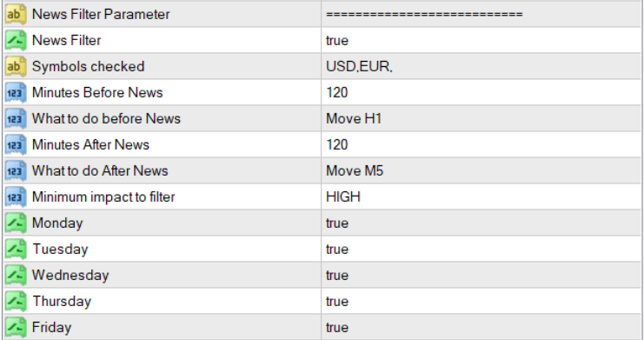Click the icon beside Minimum impact to filter
This screenshot has height=340, width=644.
[16, 197]
